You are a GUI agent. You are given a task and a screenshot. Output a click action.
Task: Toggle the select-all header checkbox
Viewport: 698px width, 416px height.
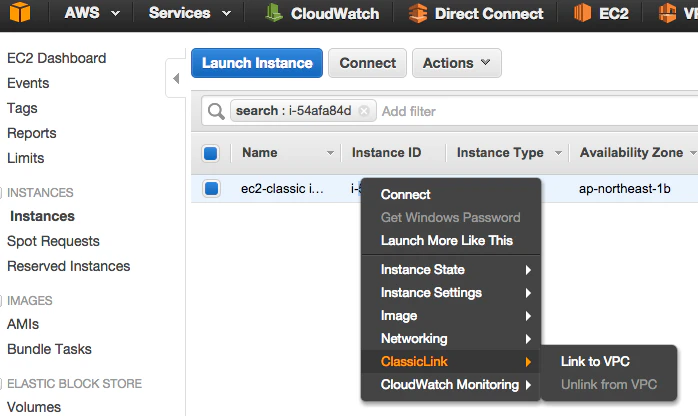pos(211,153)
